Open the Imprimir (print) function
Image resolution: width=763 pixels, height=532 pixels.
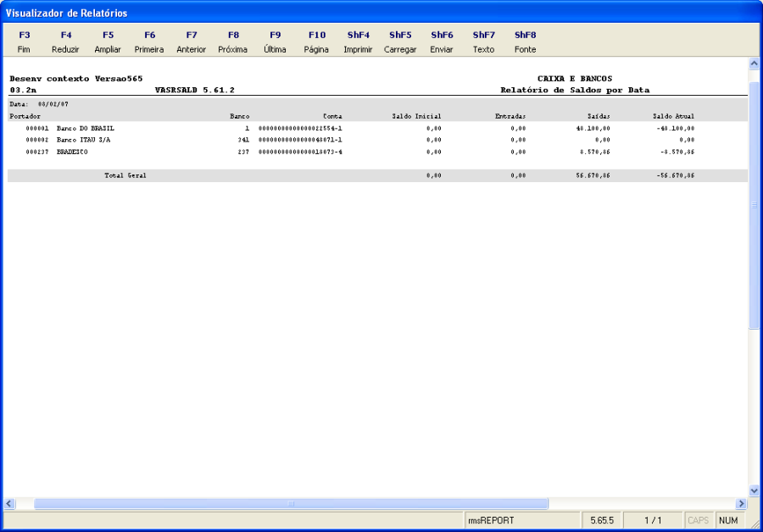click(358, 42)
